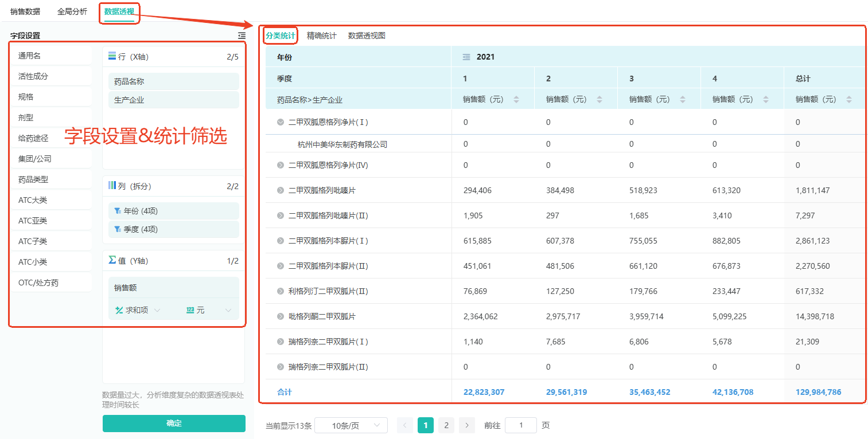Open the 数据透视图 tab

click(367, 36)
